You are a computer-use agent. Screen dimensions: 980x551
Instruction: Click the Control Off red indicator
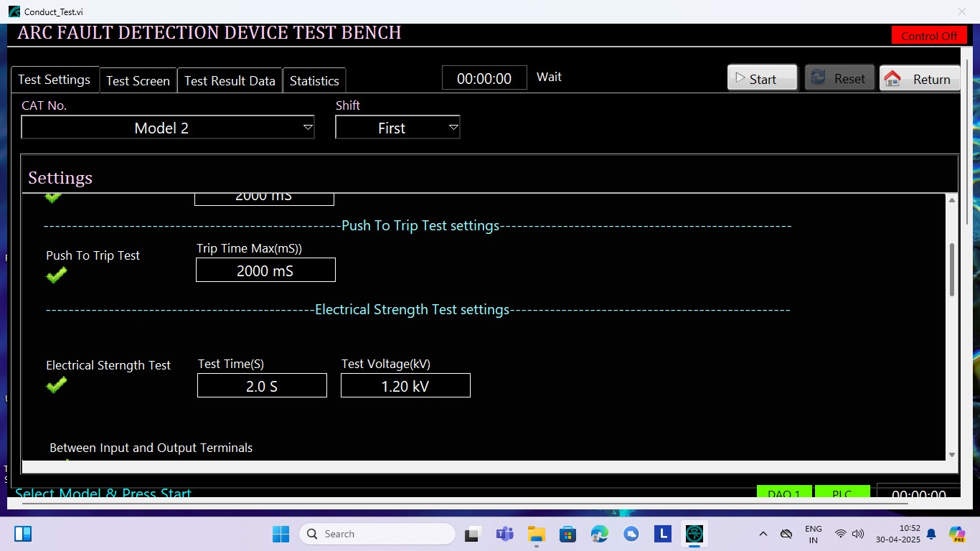click(928, 36)
